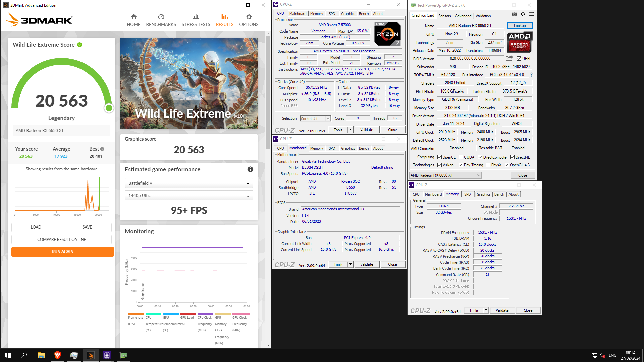Click the Frame rate legend swatch
Screen dimensions: 644x362
(136, 314)
